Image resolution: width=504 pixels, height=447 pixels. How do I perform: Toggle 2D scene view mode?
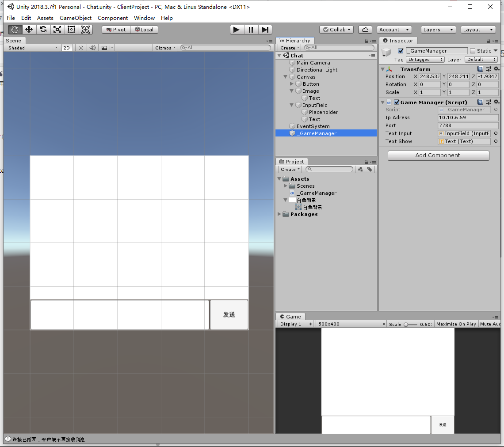coord(66,48)
